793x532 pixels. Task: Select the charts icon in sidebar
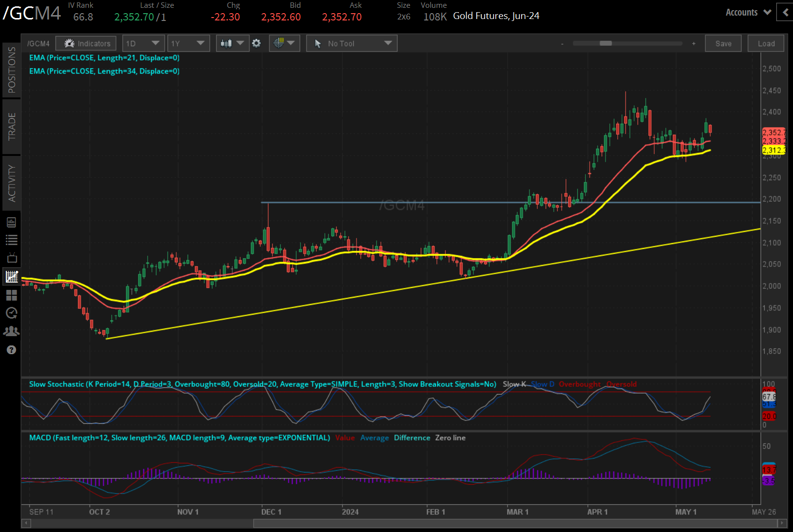tap(11, 277)
